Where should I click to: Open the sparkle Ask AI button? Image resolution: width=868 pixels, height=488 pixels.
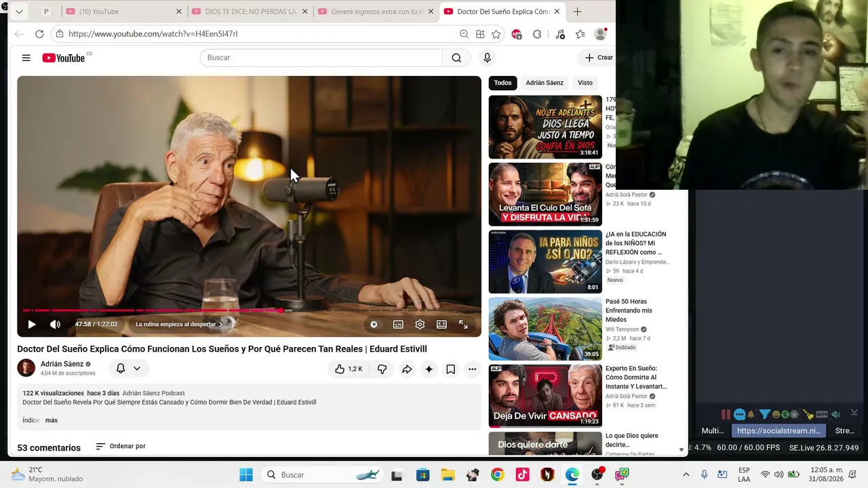click(429, 369)
